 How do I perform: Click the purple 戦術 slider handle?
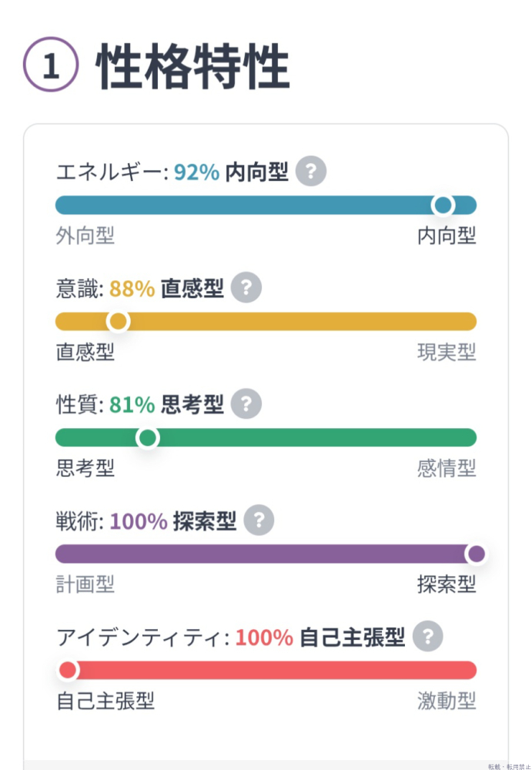[x=477, y=554]
